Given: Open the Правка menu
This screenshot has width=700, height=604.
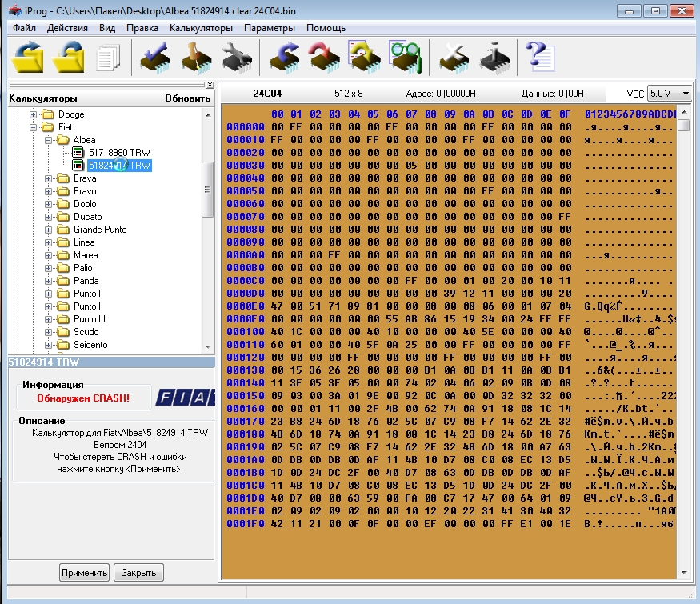Looking at the screenshot, I should click(x=142, y=28).
